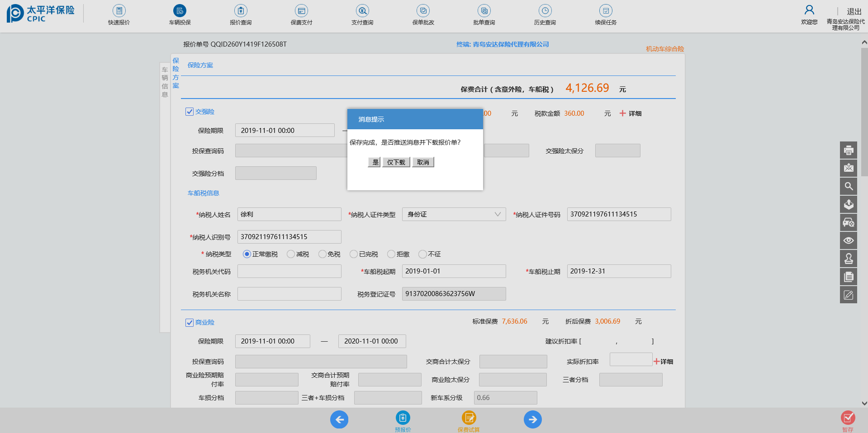Viewport: 868px width, 433px height.
Task: Click the 暂存 save draft icon
Action: [x=848, y=418]
